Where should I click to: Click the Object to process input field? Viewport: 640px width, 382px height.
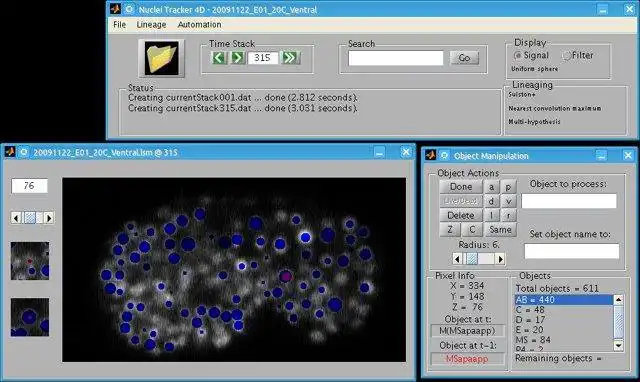[x=569, y=201]
